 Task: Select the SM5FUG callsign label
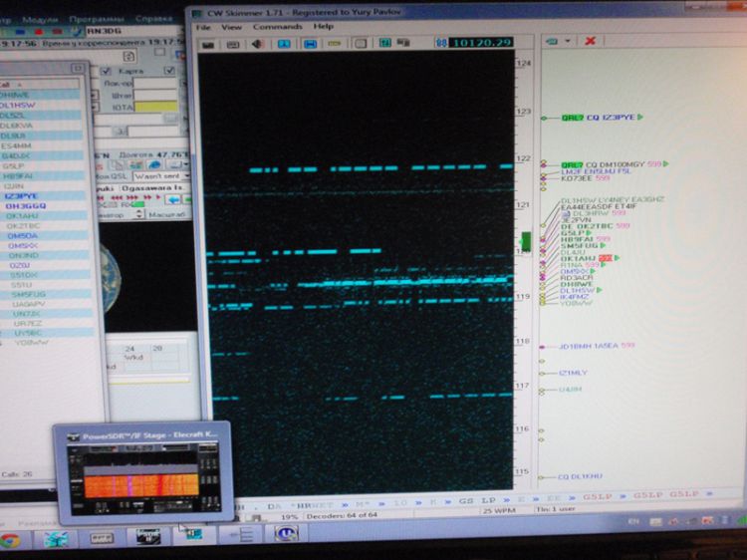point(579,245)
